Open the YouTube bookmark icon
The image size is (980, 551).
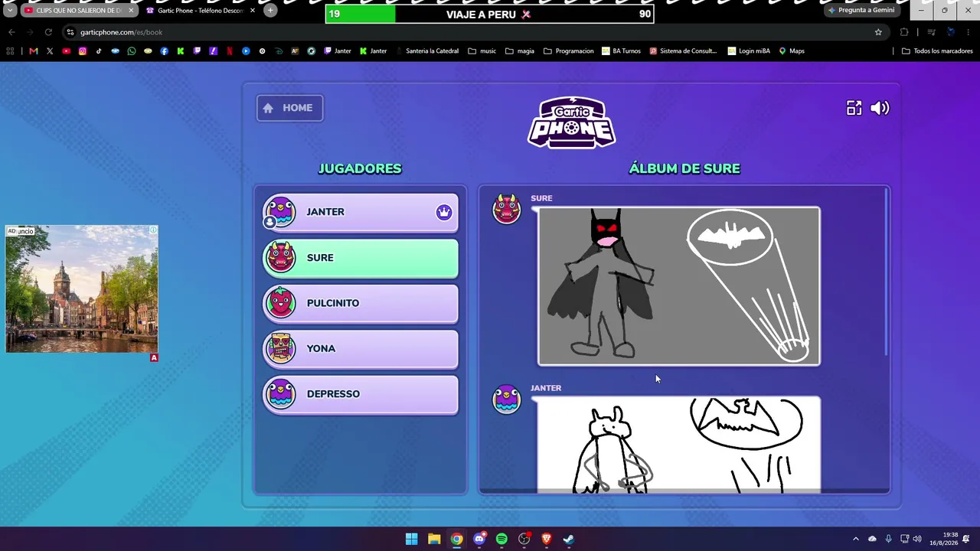pyautogui.click(x=66, y=51)
